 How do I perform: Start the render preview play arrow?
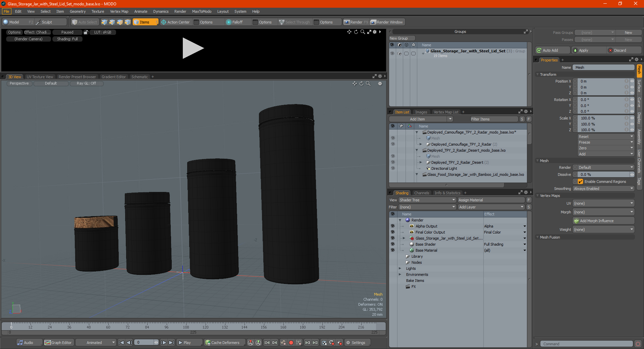[x=193, y=48]
